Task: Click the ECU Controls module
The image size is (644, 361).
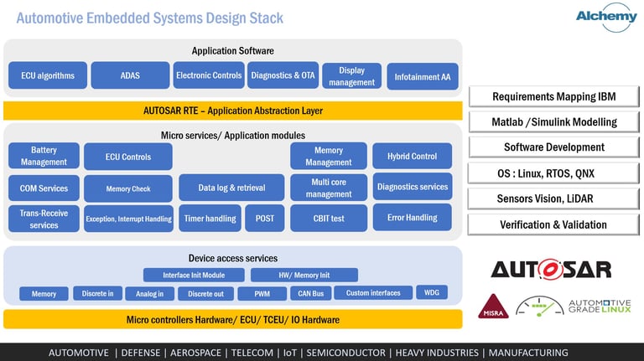Action: click(128, 157)
